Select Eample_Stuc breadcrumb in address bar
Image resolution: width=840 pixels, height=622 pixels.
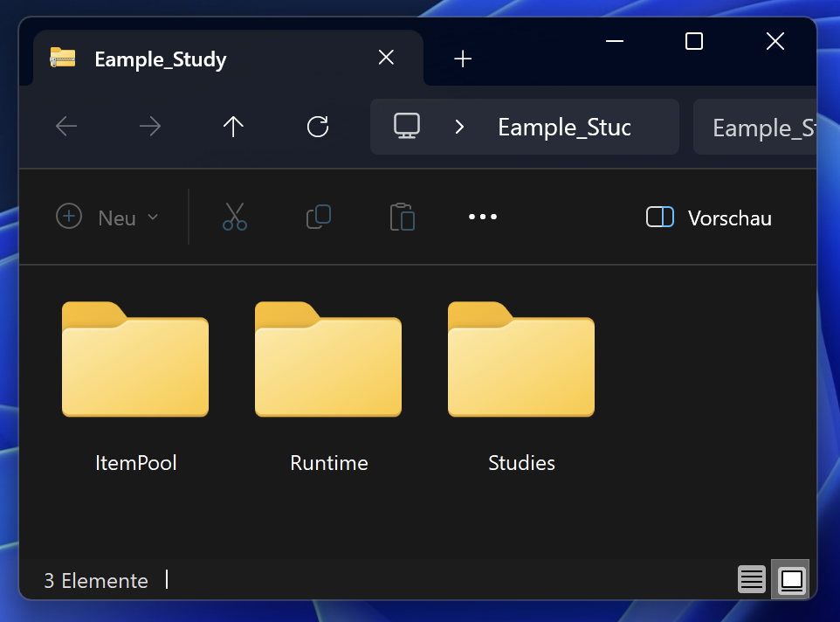tap(565, 128)
